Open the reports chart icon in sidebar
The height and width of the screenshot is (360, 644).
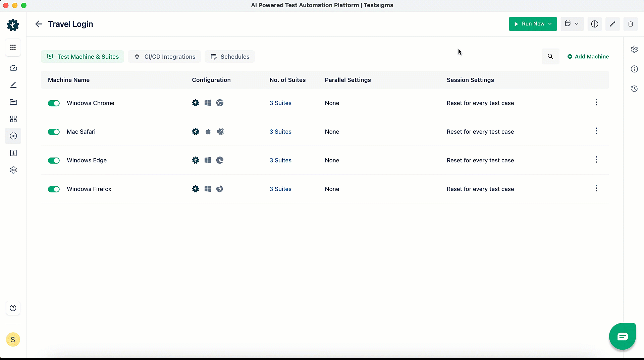coord(13,153)
